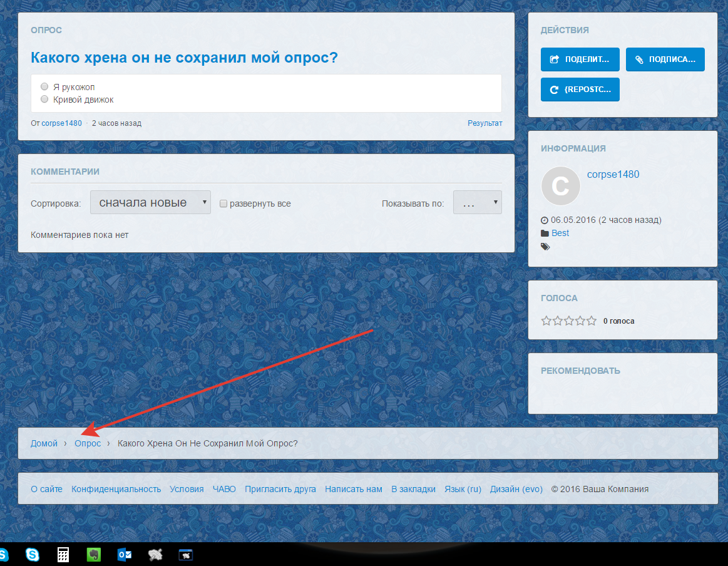Rate the poll five stars
The image size is (728, 566).
[591, 321]
